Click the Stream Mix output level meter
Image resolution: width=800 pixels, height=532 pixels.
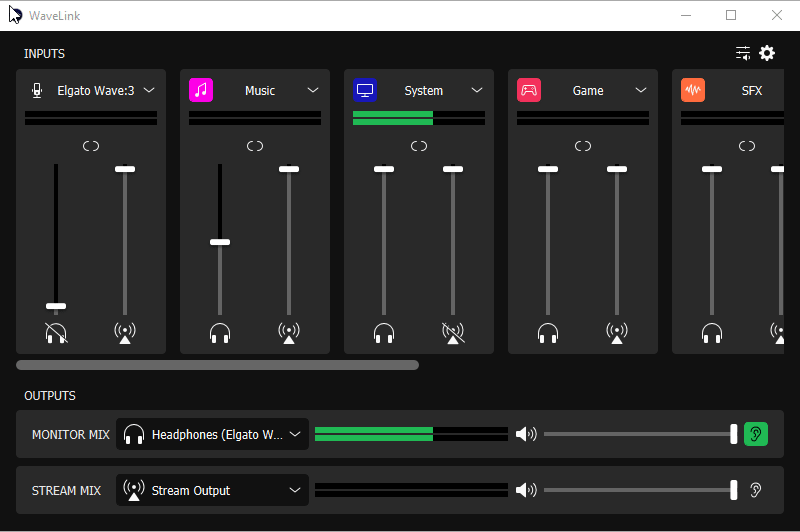coord(411,490)
